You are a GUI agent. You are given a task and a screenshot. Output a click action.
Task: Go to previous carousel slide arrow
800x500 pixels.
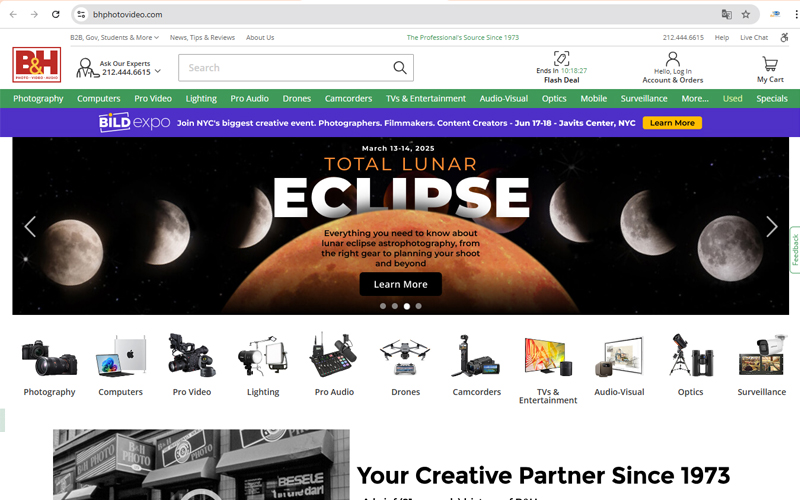click(x=30, y=227)
